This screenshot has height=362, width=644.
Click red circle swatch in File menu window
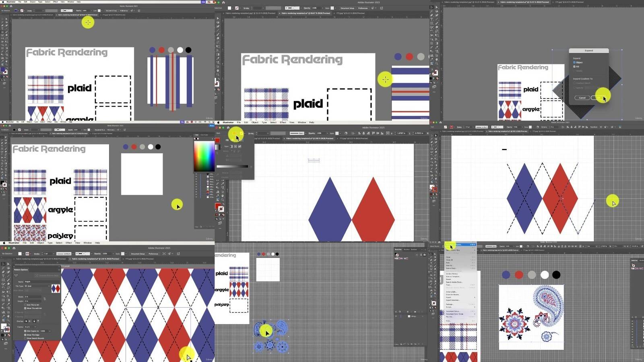click(519, 275)
